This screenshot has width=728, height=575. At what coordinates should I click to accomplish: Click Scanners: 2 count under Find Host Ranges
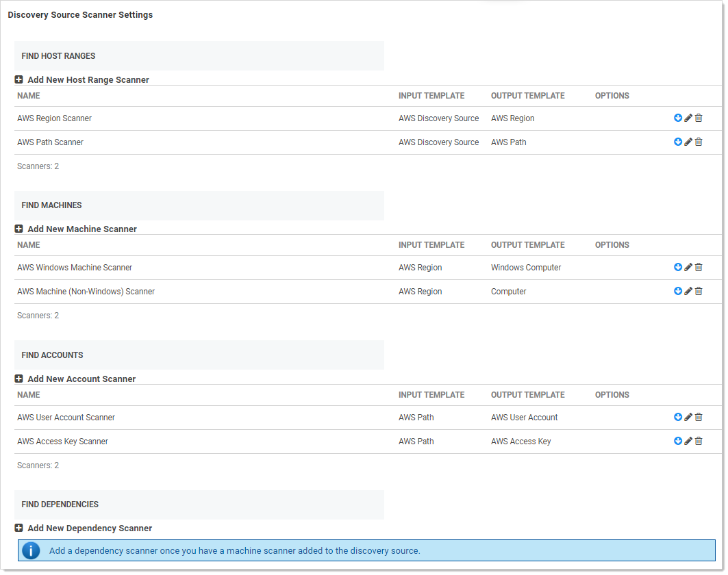pos(38,166)
